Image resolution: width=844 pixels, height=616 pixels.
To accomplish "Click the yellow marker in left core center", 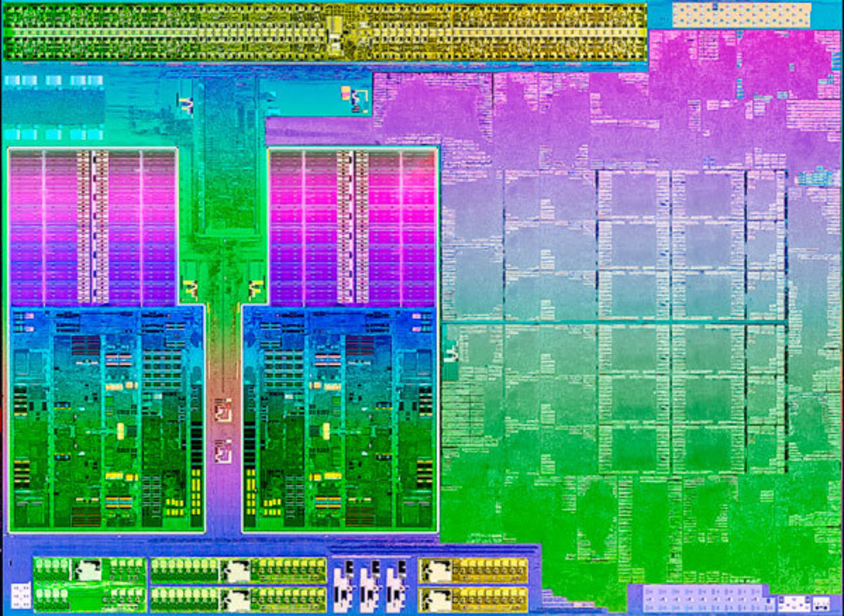I will 121,431.
